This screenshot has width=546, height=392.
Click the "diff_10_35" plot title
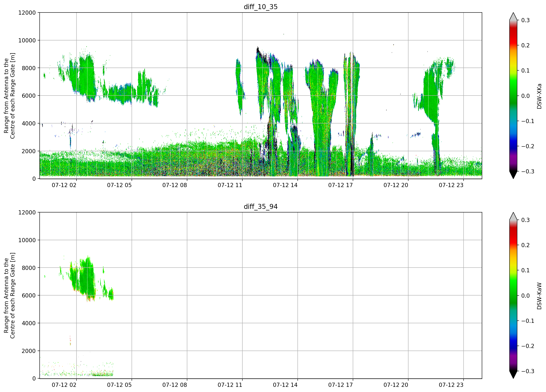pos(260,7)
